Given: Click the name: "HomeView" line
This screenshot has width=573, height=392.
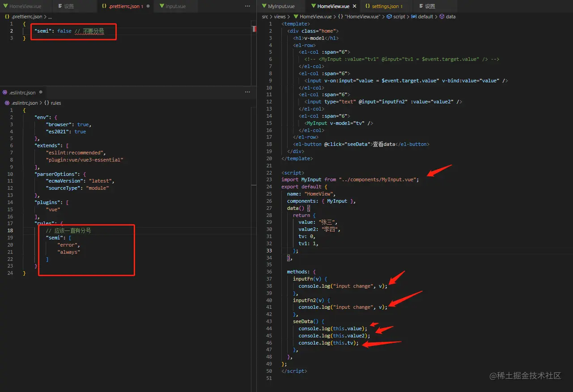Looking at the screenshot, I should 311,194.
